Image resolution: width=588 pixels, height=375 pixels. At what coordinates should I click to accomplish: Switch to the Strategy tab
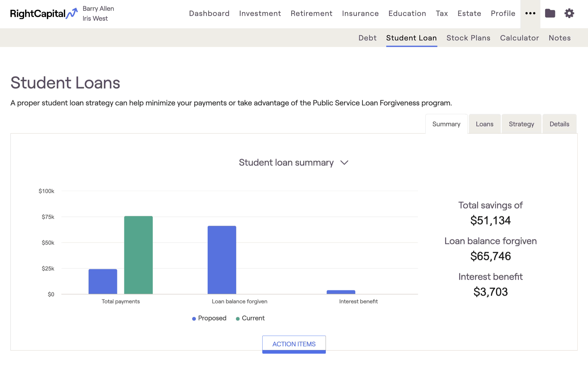click(521, 124)
